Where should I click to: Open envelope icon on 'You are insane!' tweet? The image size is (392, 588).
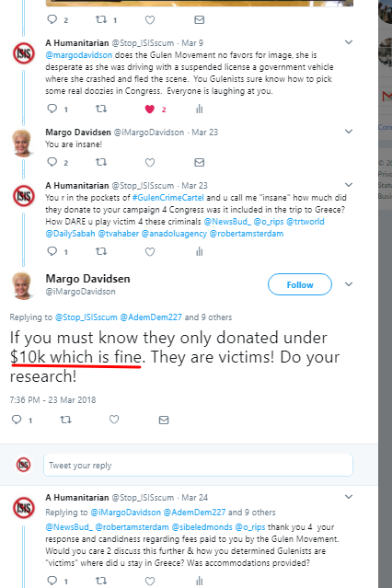pyautogui.click(x=199, y=162)
